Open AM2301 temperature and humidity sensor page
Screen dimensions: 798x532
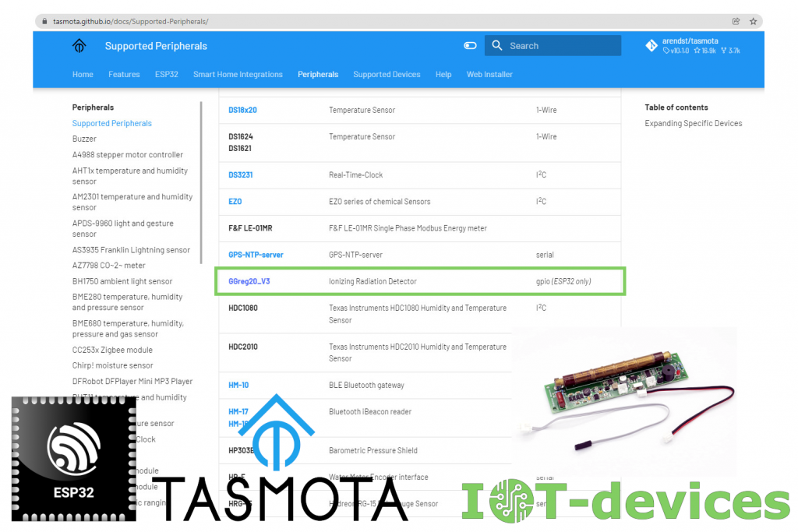pyautogui.click(x=132, y=202)
